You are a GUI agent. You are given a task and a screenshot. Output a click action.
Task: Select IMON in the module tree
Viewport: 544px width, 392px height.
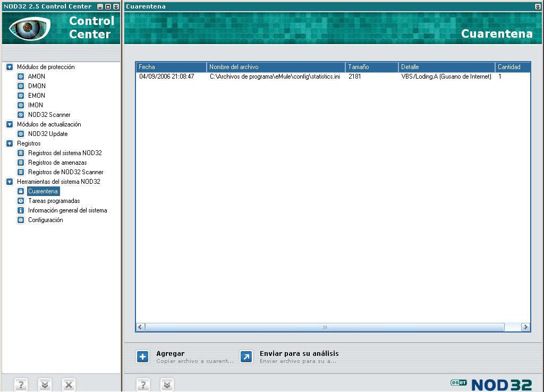point(36,105)
